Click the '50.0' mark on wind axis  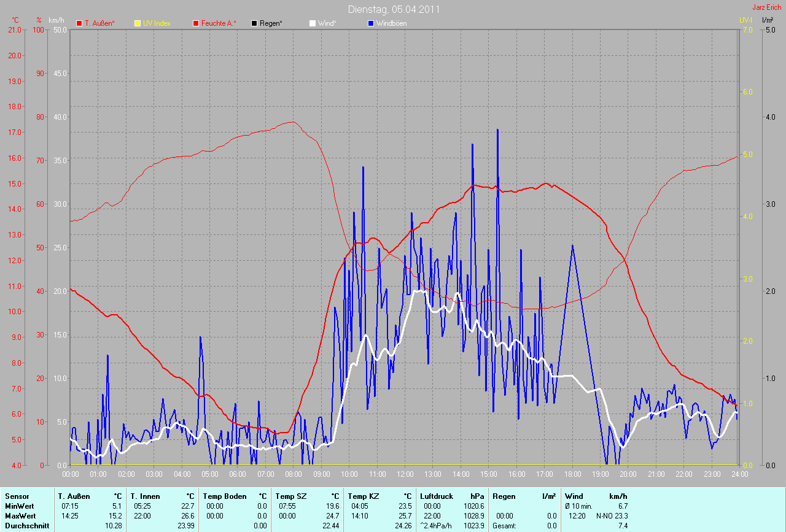click(x=60, y=29)
